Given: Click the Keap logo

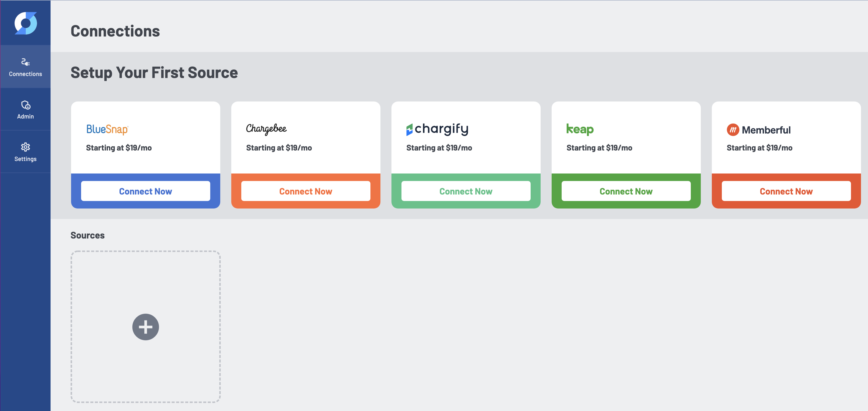Looking at the screenshot, I should (x=580, y=129).
